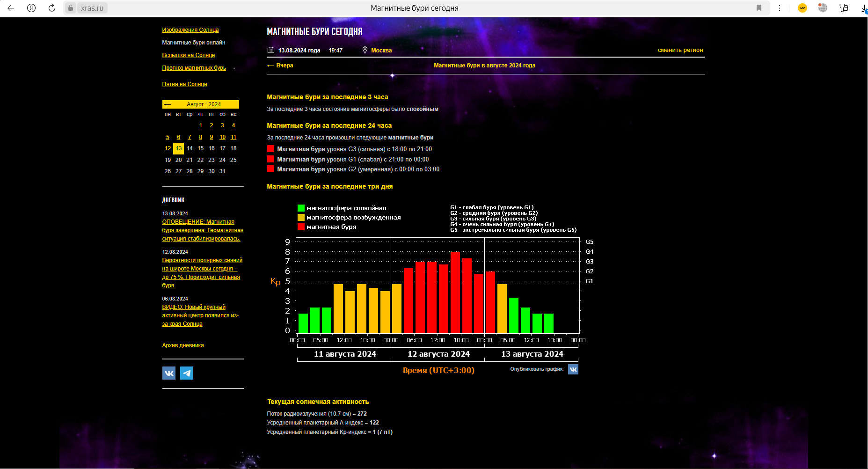Publish the graph via VK share icon
This screenshot has height=469, width=868.
573,369
